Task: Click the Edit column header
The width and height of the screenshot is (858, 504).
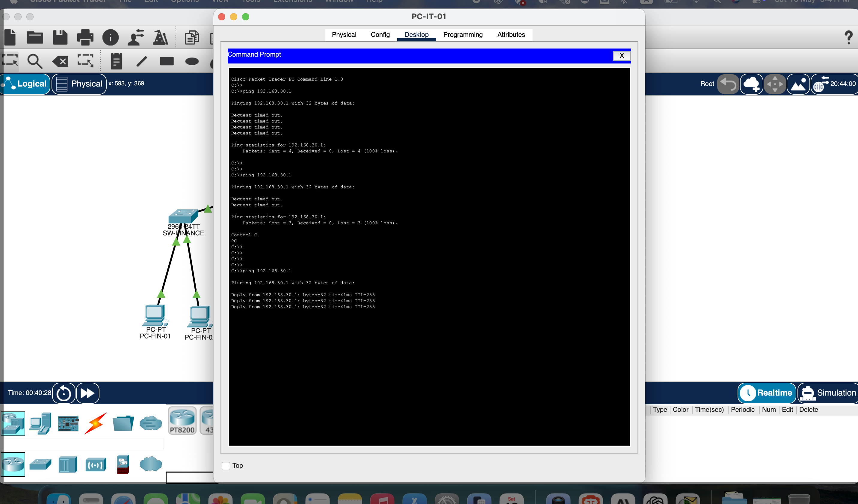Action: [787, 410]
